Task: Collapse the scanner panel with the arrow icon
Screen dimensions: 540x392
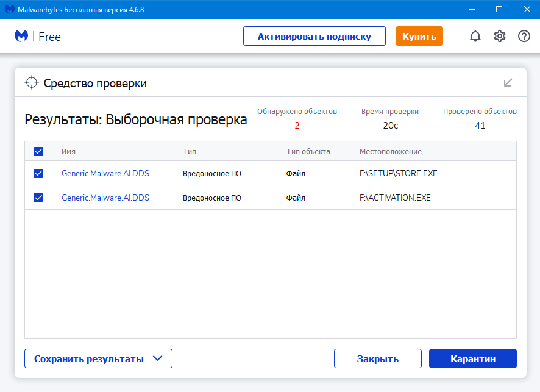Action: (x=508, y=82)
